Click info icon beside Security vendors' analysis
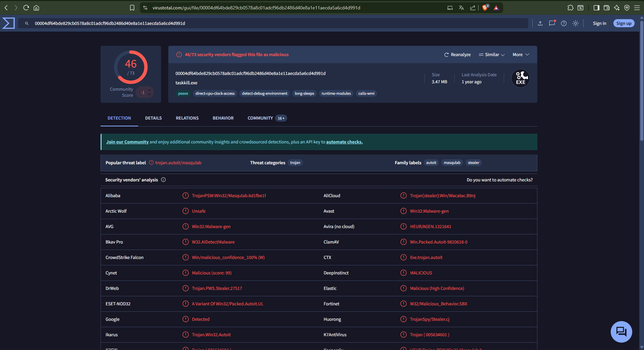Image resolution: width=644 pixels, height=350 pixels. (x=163, y=180)
